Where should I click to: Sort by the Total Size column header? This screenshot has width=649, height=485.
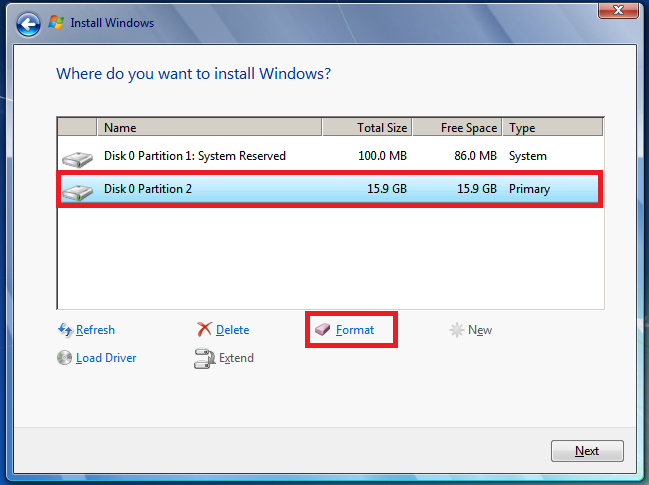[367, 127]
